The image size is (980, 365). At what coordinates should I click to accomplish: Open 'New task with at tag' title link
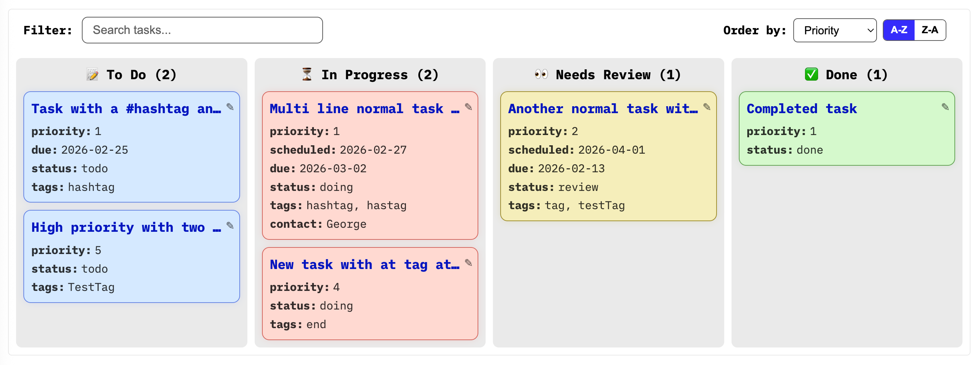pyautogui.click(x=364, y=265)
